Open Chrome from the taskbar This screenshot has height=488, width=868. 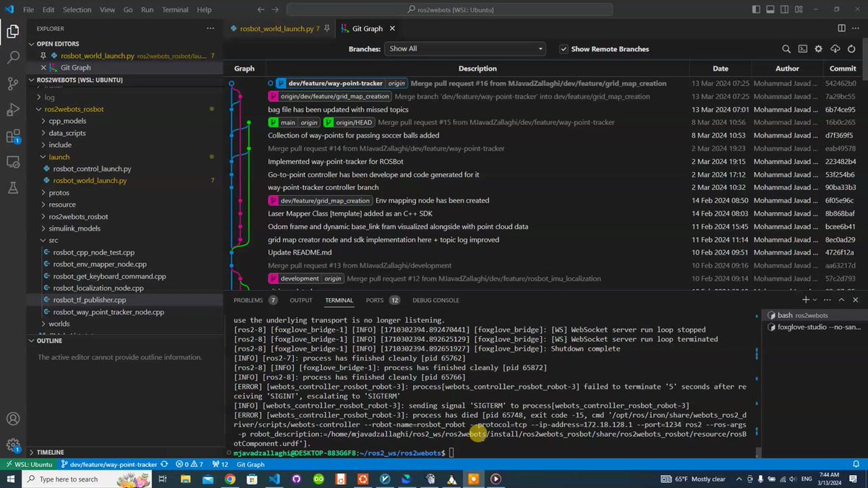point(229,479)
